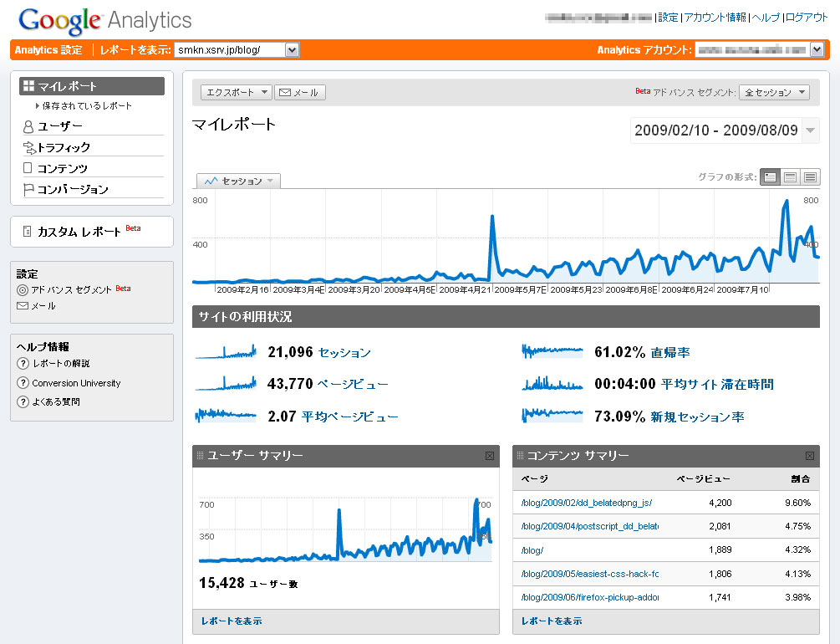
Task: Open the コンテンツ reports in sidebar
Action: [62, 168]
